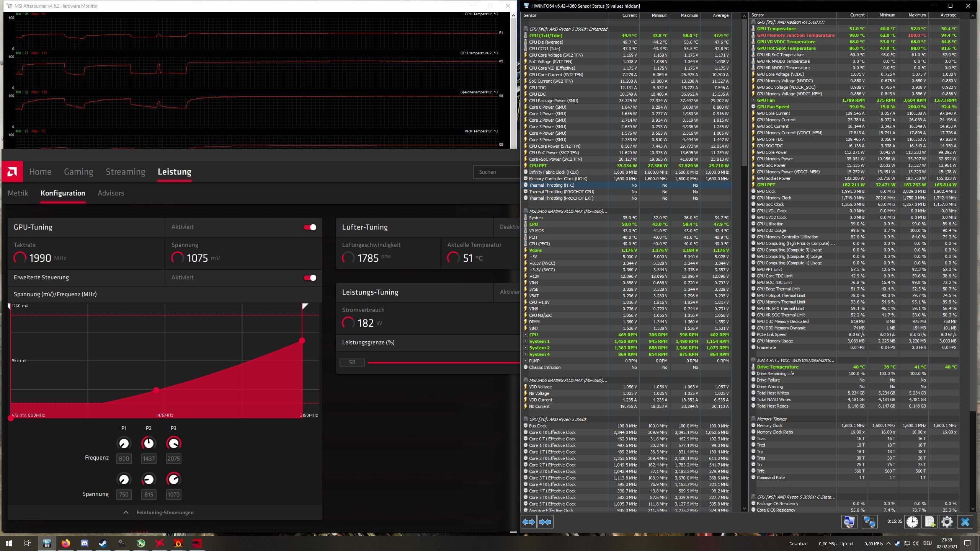
Task: Open Windows Start menu
Action: pyautogui.click(x=9, y=543)
